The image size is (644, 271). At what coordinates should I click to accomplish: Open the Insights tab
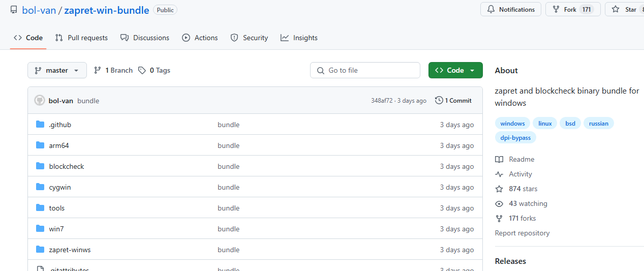[x=299, y=38]
